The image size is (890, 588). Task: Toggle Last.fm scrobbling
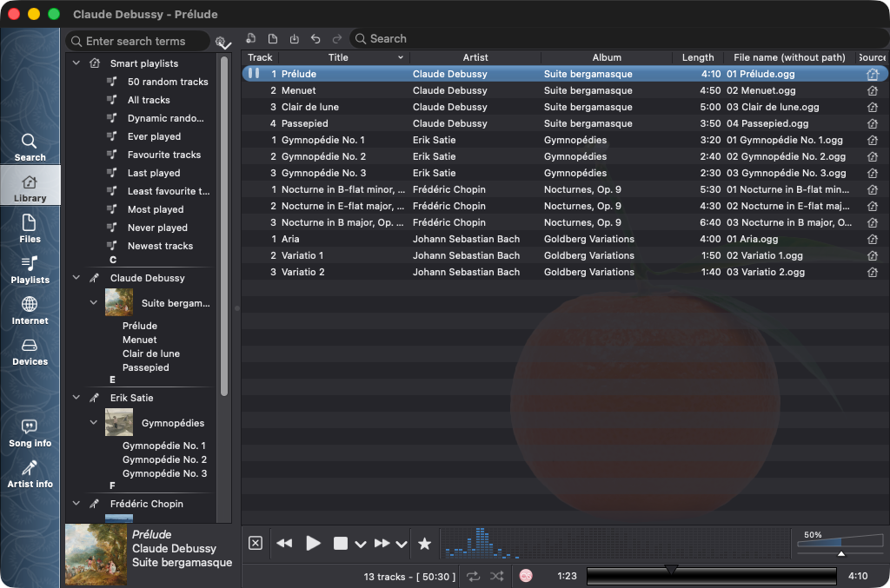(526, 576)
